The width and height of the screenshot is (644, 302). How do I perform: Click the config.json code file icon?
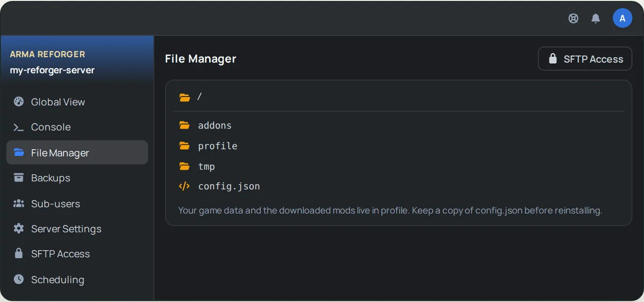[184, 186]
